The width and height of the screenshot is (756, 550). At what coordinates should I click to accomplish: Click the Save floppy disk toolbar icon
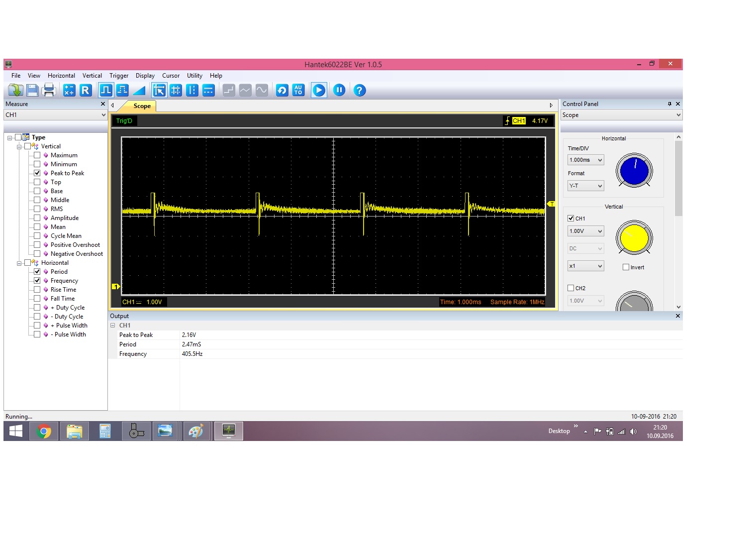pos(32,90)
